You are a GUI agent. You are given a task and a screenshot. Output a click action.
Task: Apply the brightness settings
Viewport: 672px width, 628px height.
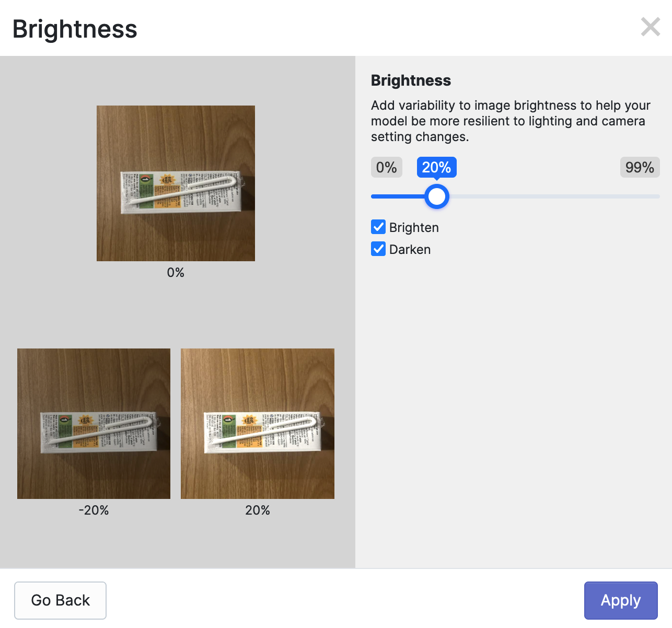[x=620, y=600]
